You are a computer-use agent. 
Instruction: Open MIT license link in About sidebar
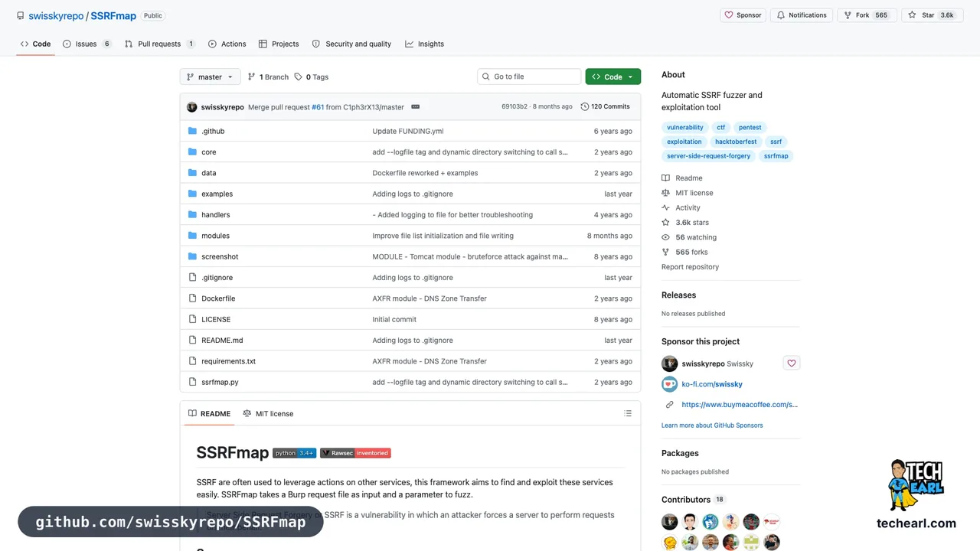tap(688, 193)
